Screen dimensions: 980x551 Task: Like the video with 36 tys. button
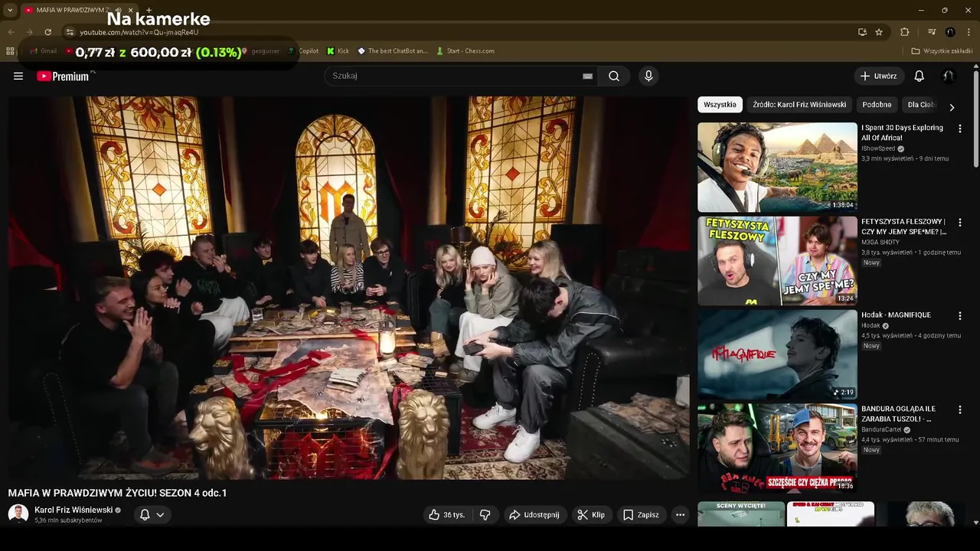(447, 515)
